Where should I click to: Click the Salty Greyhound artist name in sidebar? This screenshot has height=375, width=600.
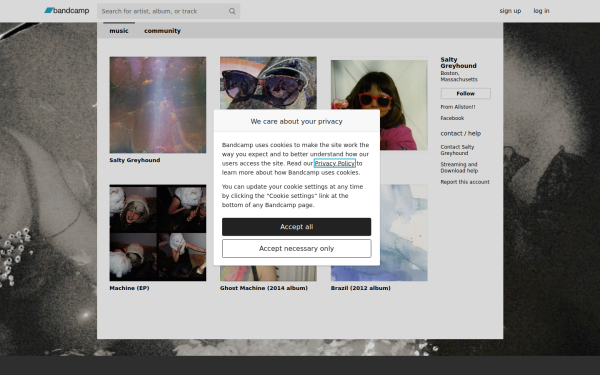(x=458, y=63)
